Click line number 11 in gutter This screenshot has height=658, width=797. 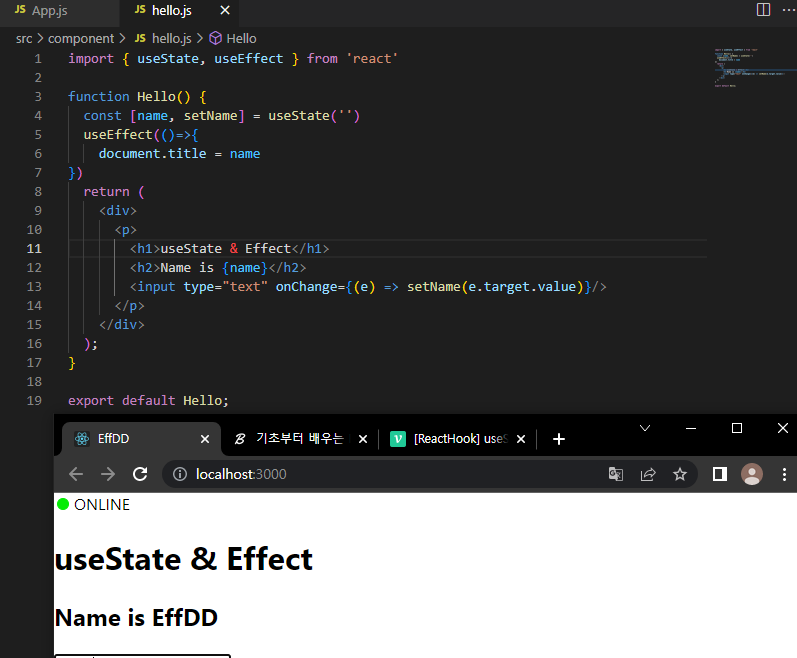pos(34,248)
